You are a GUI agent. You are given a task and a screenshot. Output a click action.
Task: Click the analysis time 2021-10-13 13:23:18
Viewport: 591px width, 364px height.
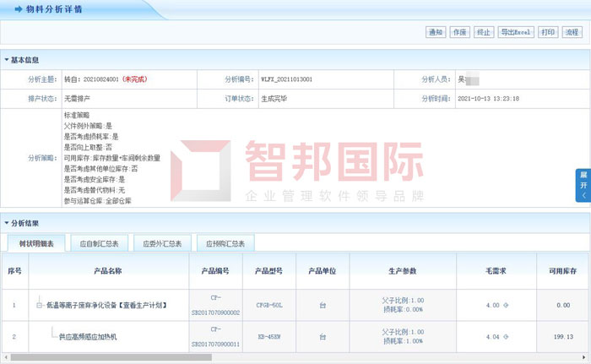pos(489,99)
